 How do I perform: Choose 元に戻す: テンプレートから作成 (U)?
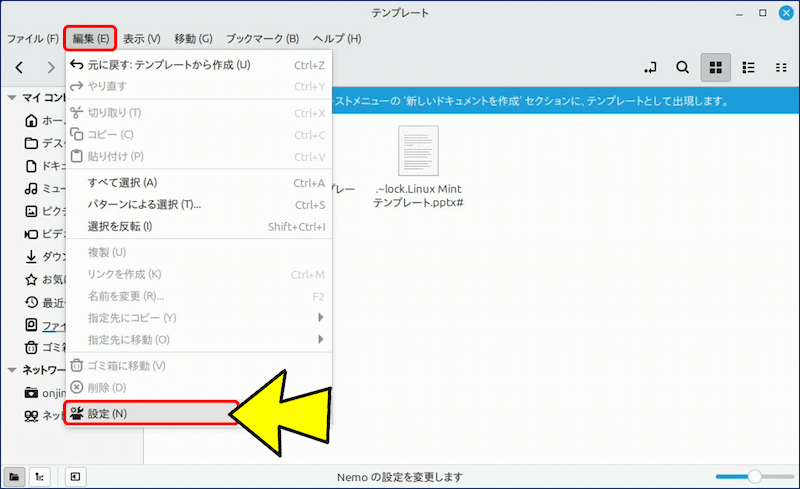click(x=199, y=65)
